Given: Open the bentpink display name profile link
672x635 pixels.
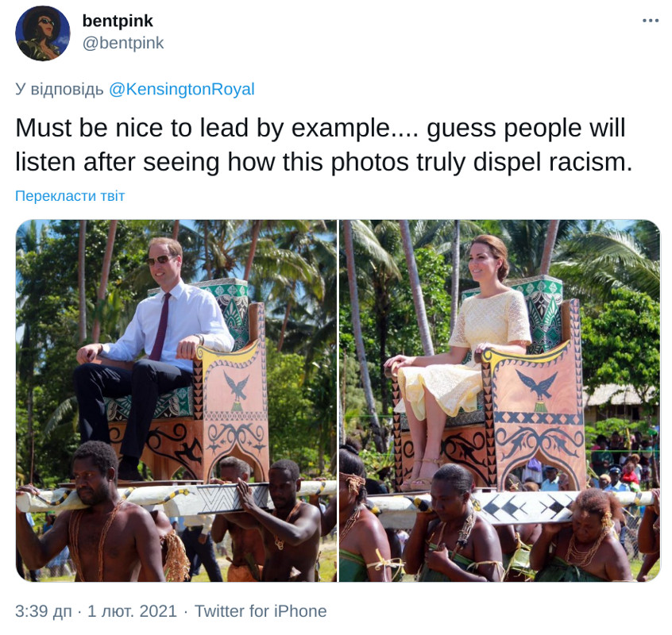Looking at the screenshot, I should point(118,21).
